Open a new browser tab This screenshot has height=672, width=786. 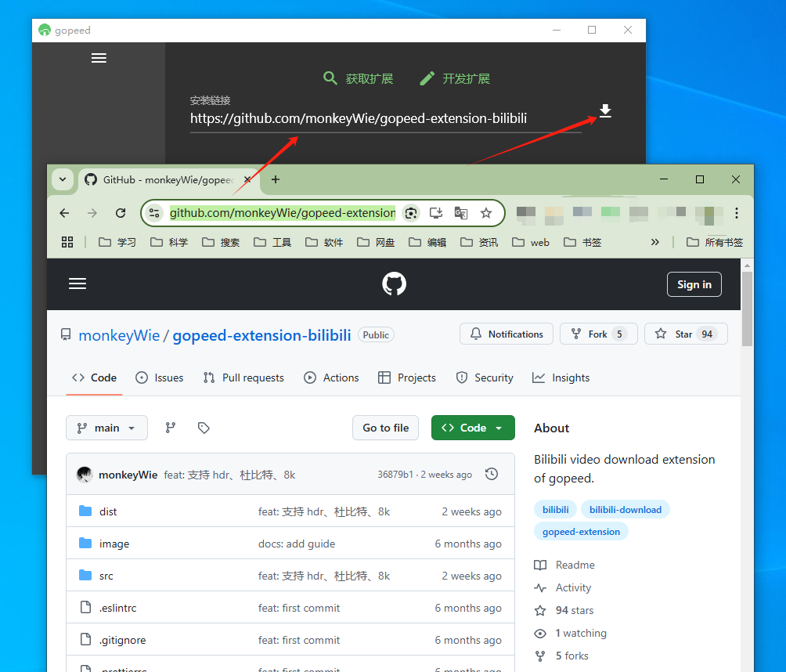pyautogui.click(x=276, y=179)
